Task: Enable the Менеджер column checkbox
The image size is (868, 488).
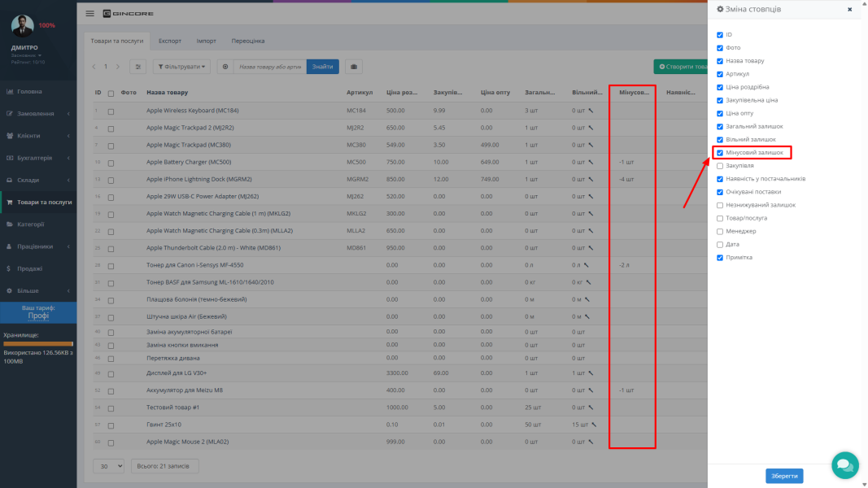Action: (720, 232)
